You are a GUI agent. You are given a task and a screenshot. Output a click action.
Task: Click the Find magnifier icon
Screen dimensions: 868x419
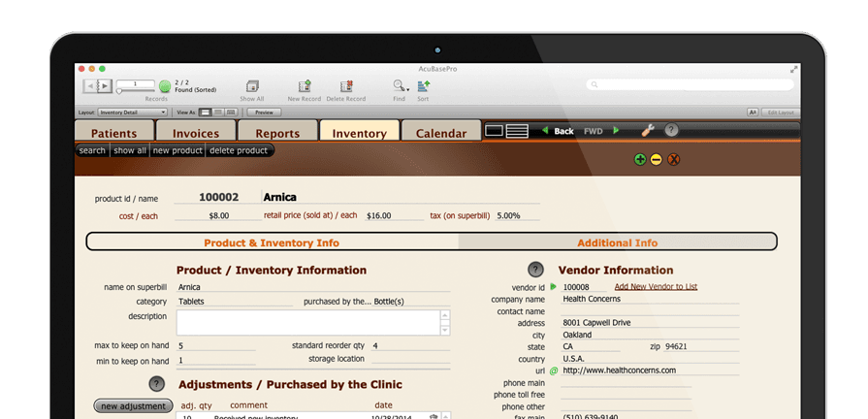(399, 85)
